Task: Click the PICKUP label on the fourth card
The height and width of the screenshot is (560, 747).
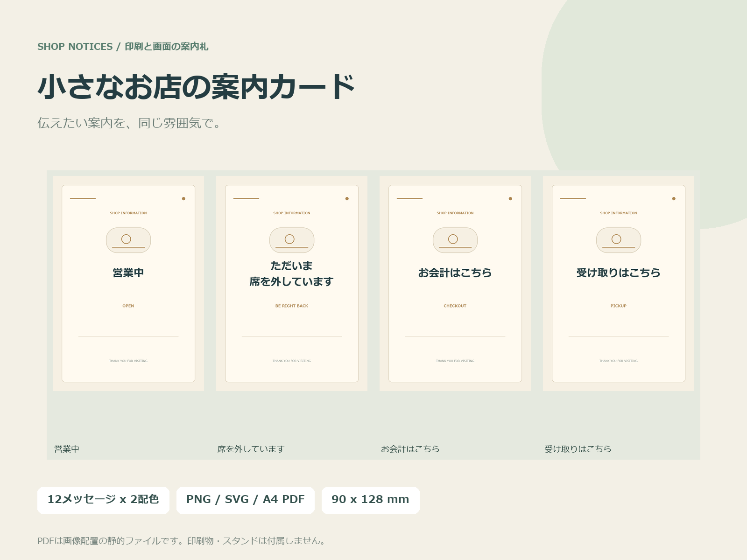Action: [619, 306]
